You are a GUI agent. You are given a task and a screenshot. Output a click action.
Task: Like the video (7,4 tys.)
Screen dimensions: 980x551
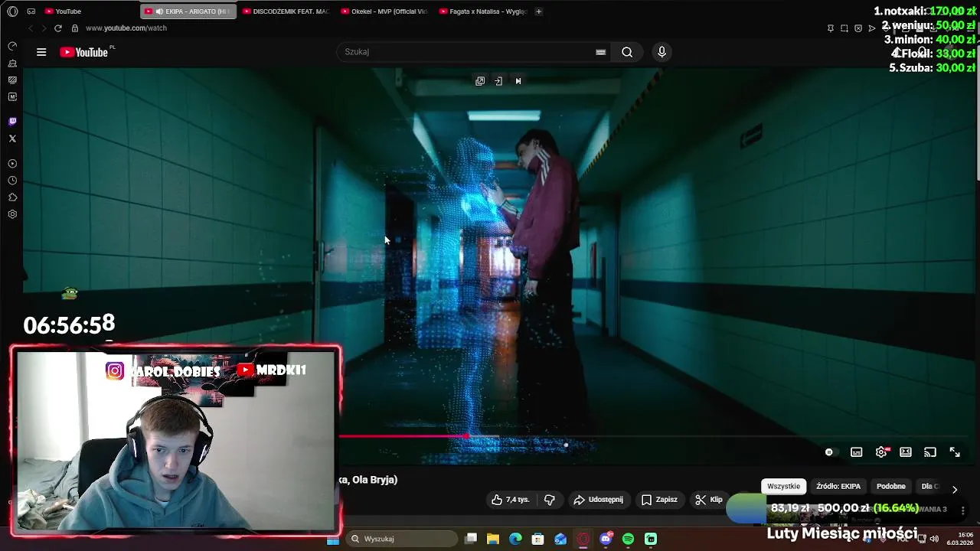coord(510,500)
